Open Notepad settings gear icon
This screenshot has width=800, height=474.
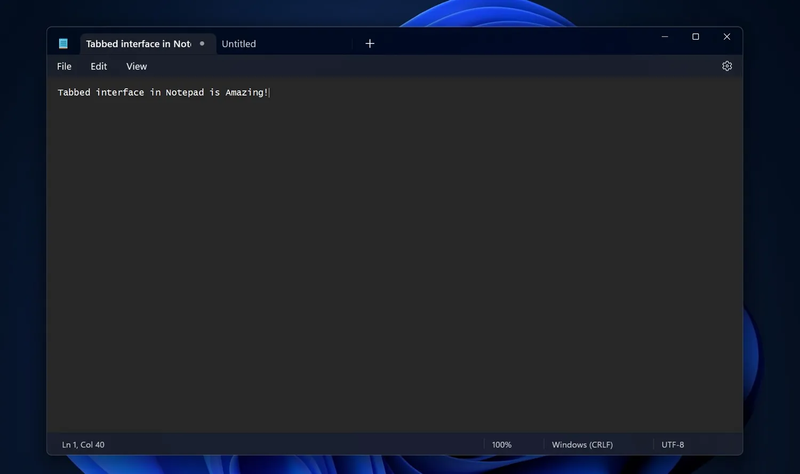(727, 66)
